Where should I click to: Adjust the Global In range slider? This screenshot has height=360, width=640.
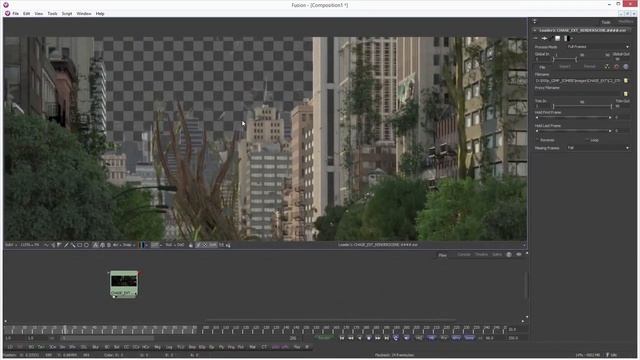pos(565,59)
